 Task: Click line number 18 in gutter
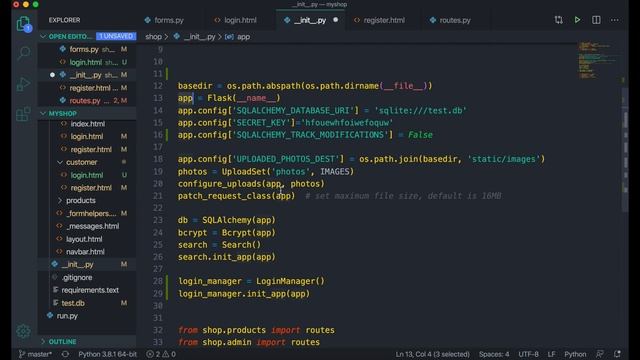158,159
